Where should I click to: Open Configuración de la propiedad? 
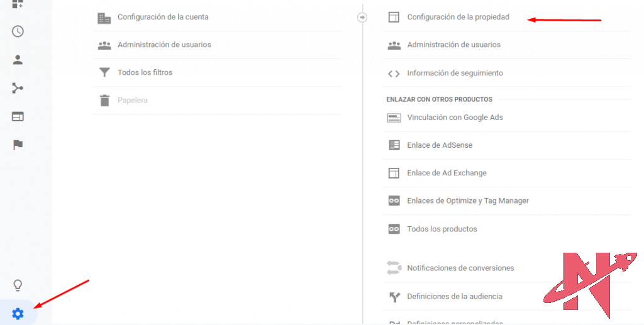point(458,17)
